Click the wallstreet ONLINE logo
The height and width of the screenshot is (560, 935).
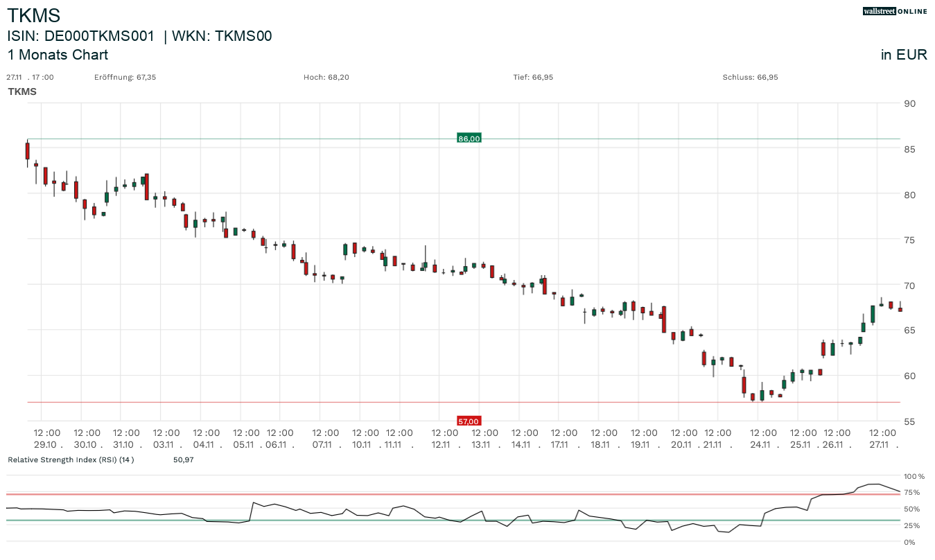pos(894,11)
